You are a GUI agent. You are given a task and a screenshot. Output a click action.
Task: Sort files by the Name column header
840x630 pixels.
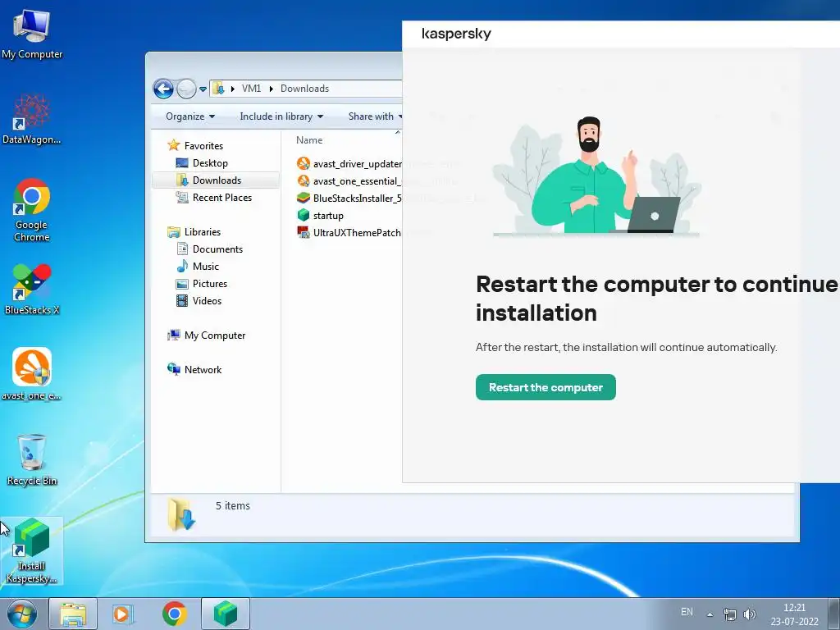(x=309, y=140)
